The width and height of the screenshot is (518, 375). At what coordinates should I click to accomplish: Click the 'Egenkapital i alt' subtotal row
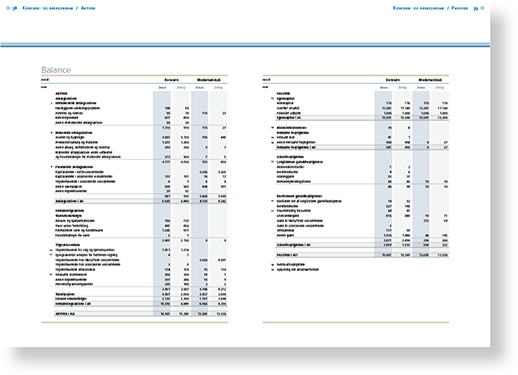coord(362,118)
